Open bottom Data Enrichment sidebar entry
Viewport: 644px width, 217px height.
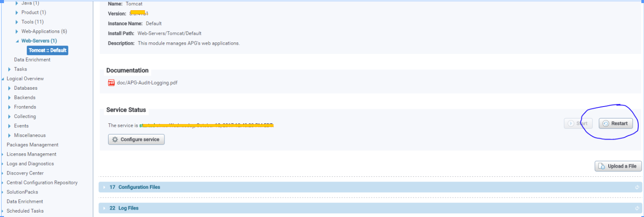point(25,202)
